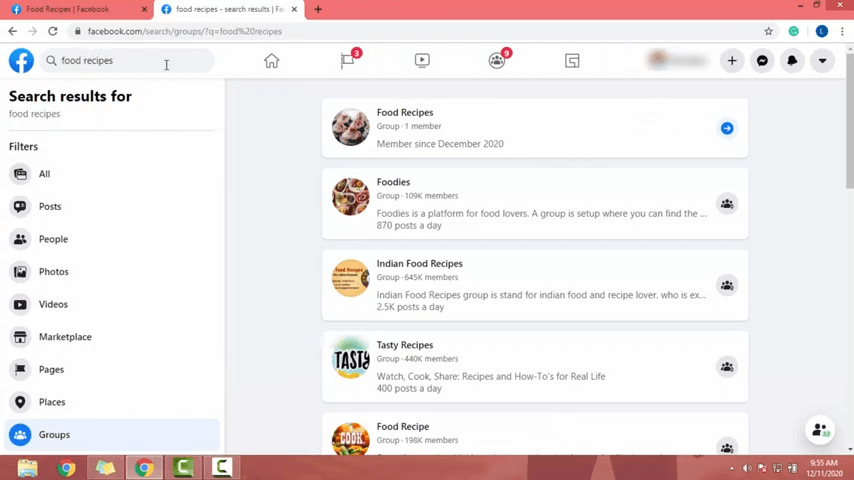Select the Videos filter
854x480 pixels.
pos(112,304)
